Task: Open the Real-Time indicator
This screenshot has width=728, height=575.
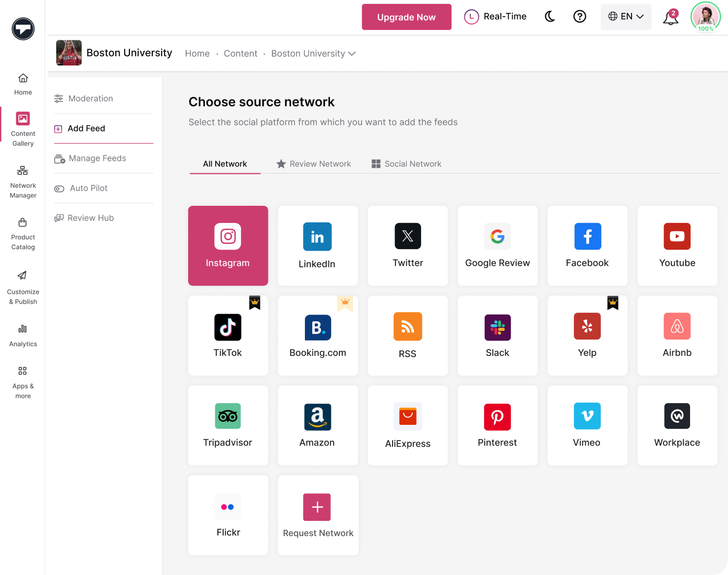Action: [496, 17]
